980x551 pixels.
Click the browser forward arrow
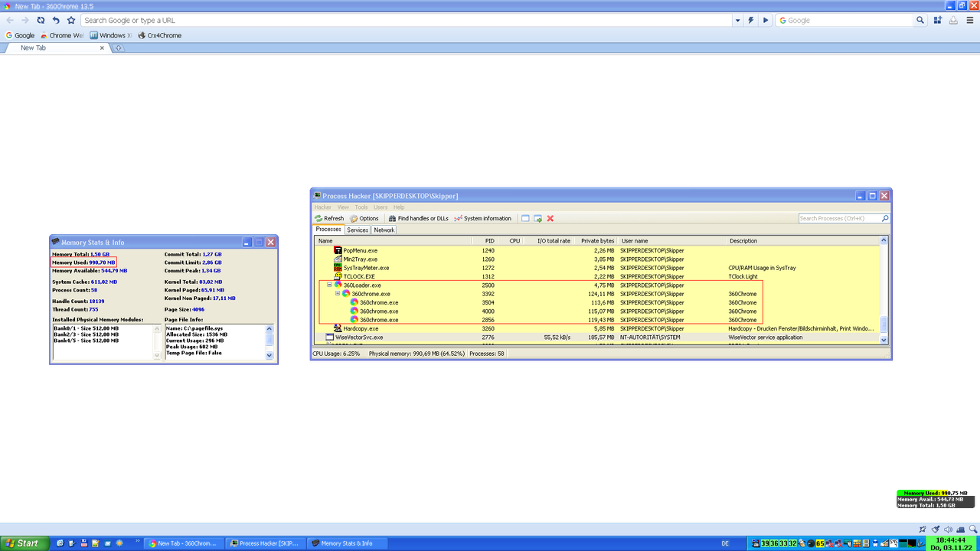pyautogui.click(x=25, y=21)
